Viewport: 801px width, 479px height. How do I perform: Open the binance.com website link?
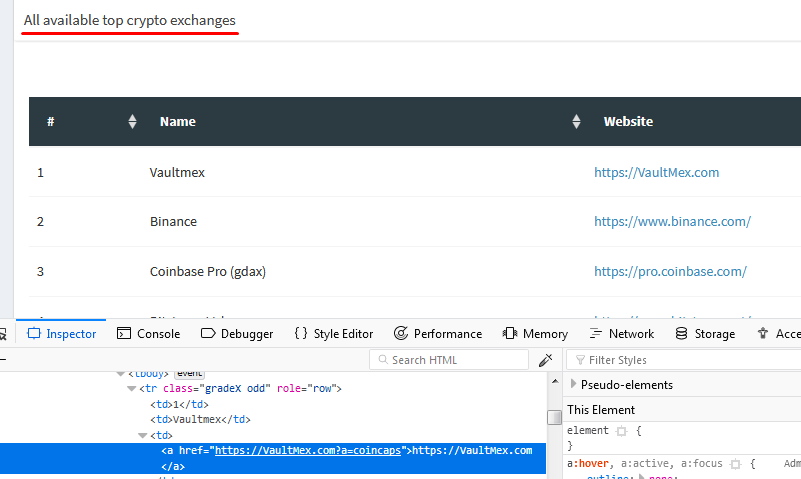[x=672, y=222]
